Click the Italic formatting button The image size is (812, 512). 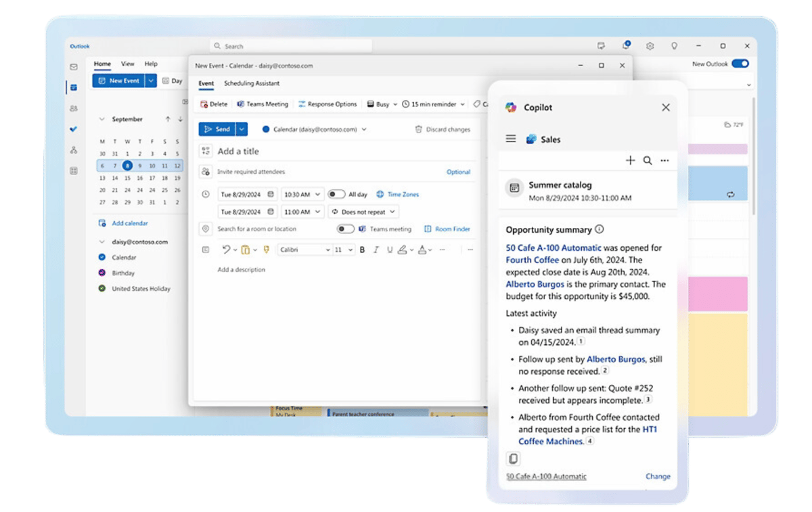pos(376,250)
